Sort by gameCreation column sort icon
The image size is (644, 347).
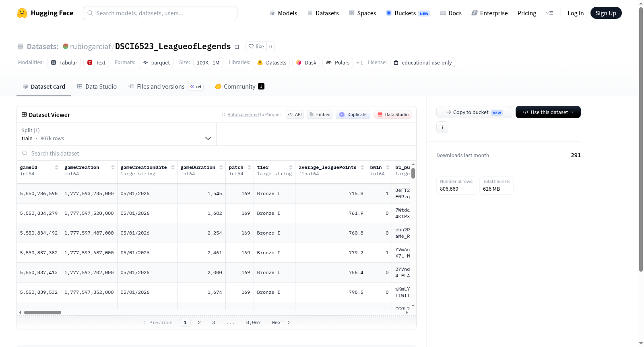point(113,167)
